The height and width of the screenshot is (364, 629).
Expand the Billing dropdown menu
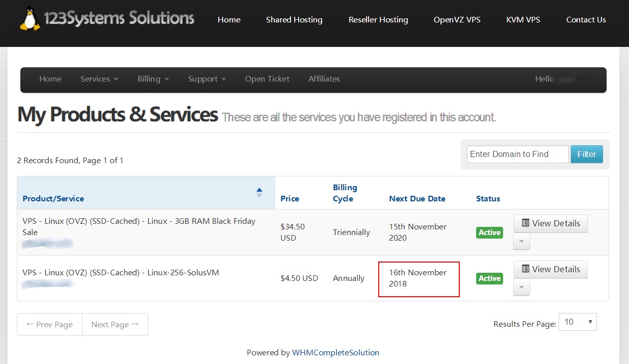[153, 79]
